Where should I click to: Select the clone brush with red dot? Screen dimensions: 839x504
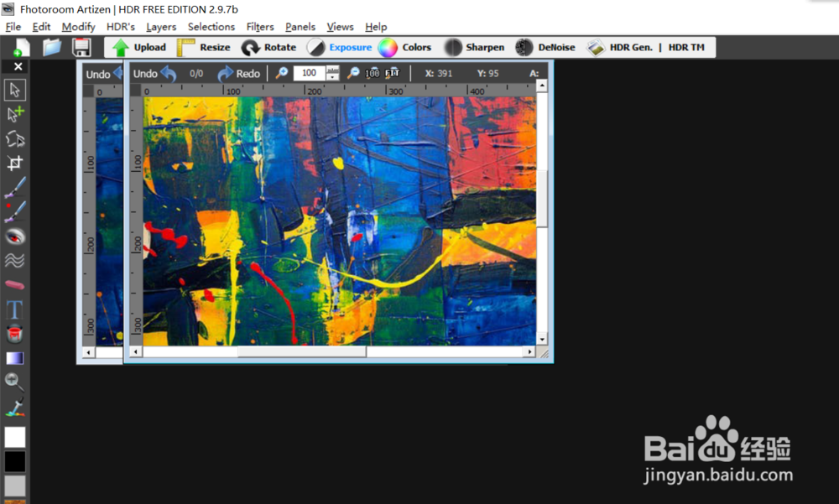pos(15,212)
